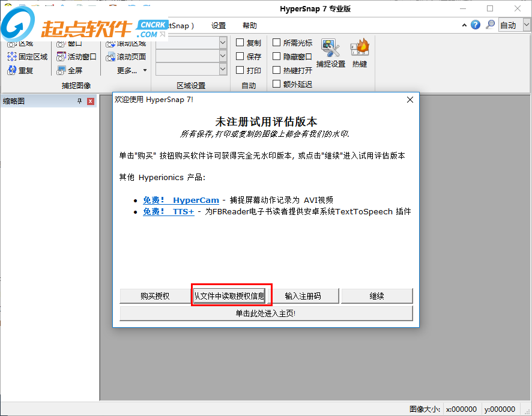Click Buy License (购买授权) button
532x416 pixels.
pyautogui.click(x=155, y=296)
